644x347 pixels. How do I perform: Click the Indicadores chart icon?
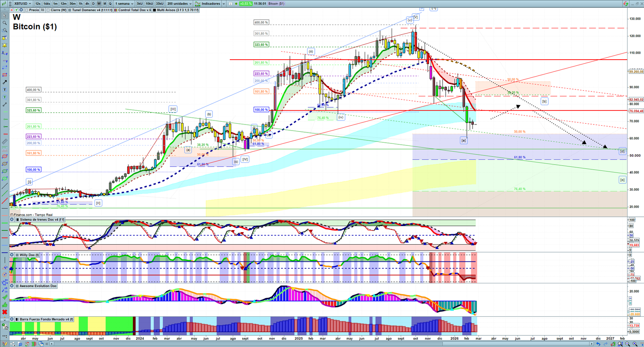click(198, 4)
